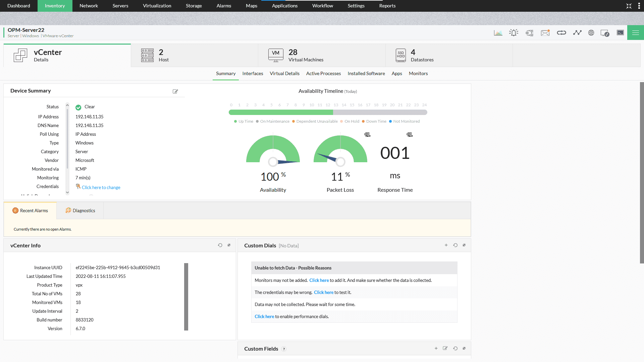644x362 pixels.
Task: Click the edit pencil on Device Summary
Action: 175,91
